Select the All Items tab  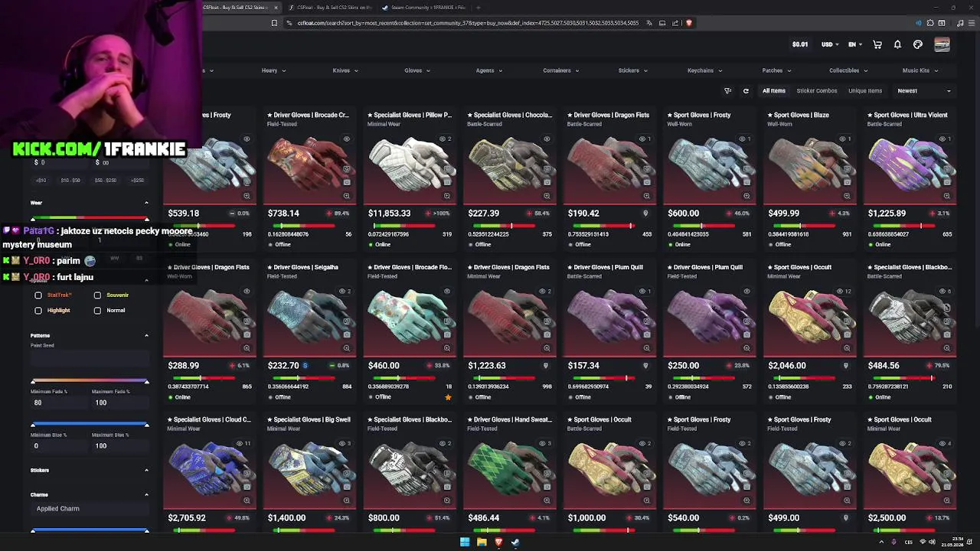point(773,91)
